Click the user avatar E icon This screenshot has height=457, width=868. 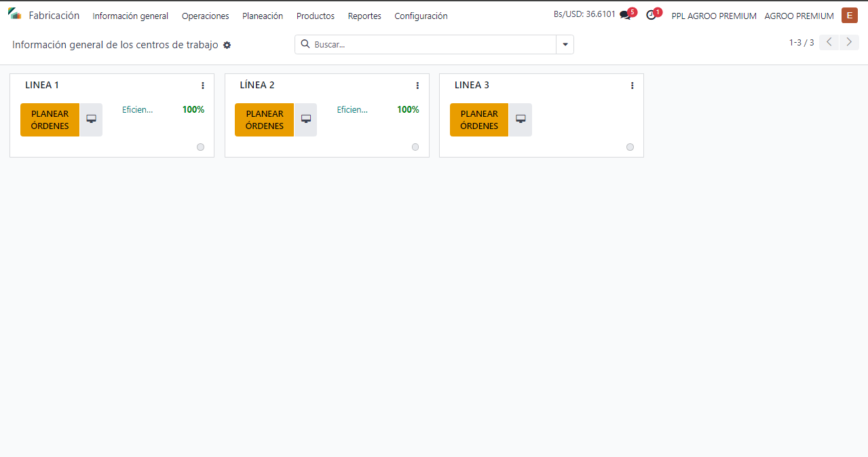coord(849,16)
